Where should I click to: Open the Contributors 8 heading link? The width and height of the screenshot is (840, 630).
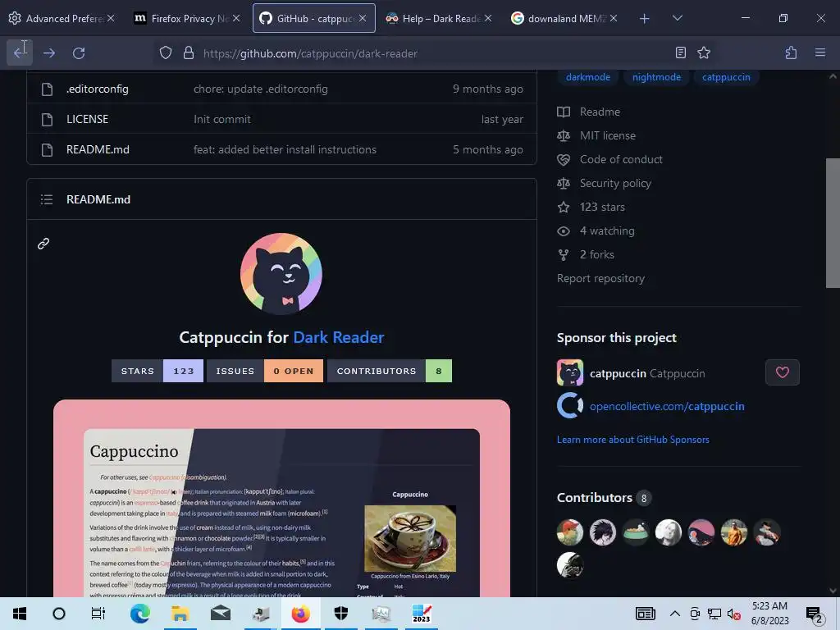(x=604, y=498)
